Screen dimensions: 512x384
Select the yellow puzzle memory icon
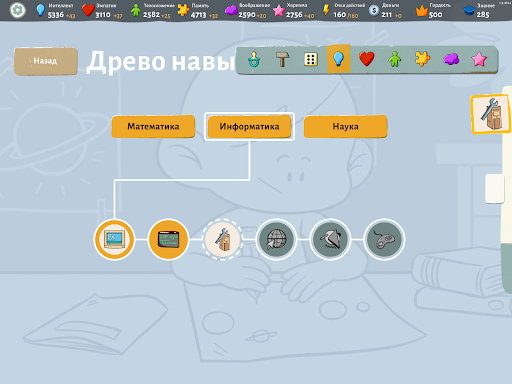click(x=423, y=59)
